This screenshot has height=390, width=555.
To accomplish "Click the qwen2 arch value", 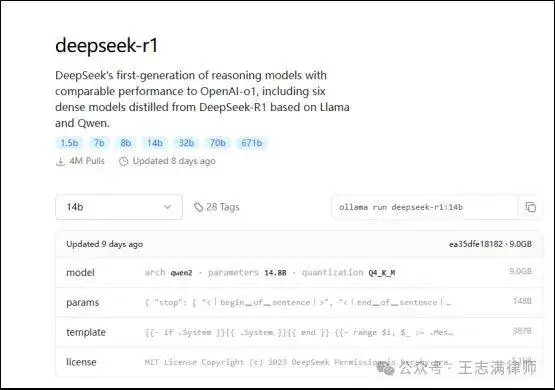I will (x=181, y=273).
